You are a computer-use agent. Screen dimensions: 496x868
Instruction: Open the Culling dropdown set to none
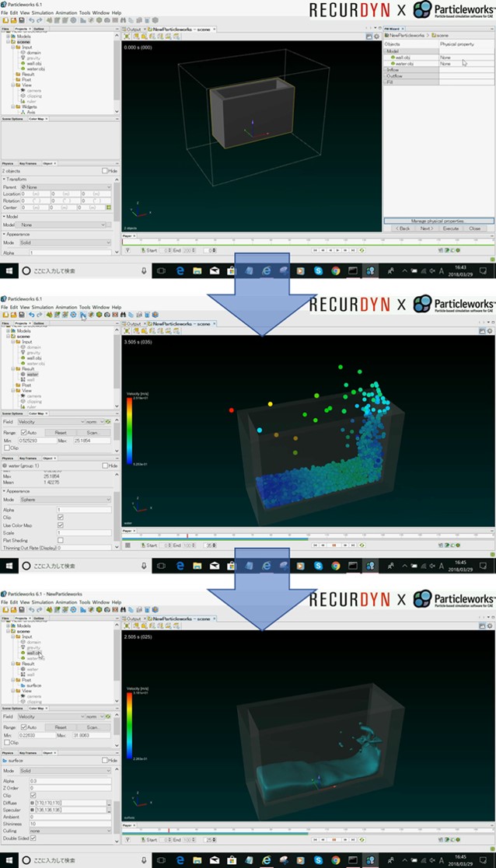[x=70, y=830]
